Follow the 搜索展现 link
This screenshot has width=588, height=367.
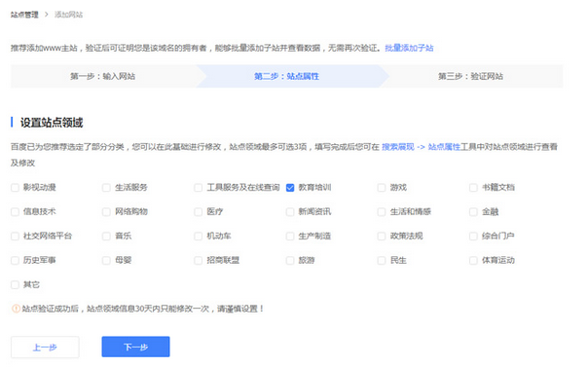[x=398, y=147]
